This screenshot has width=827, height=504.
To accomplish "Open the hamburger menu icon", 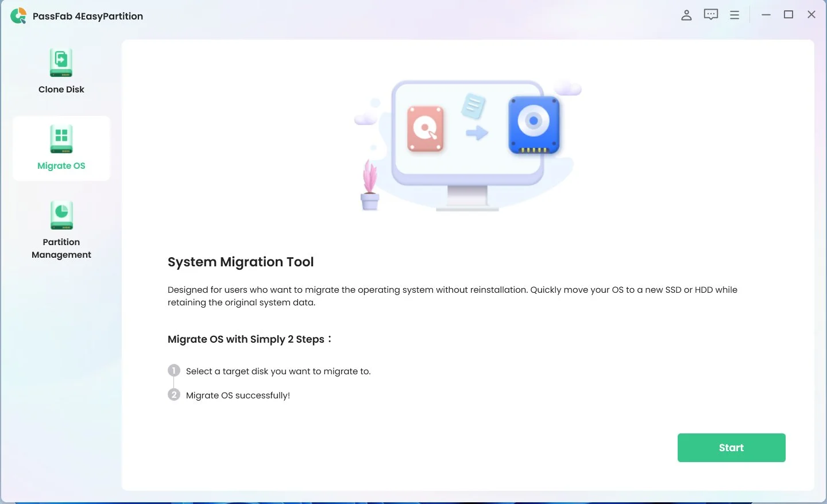I will [735, 14].
